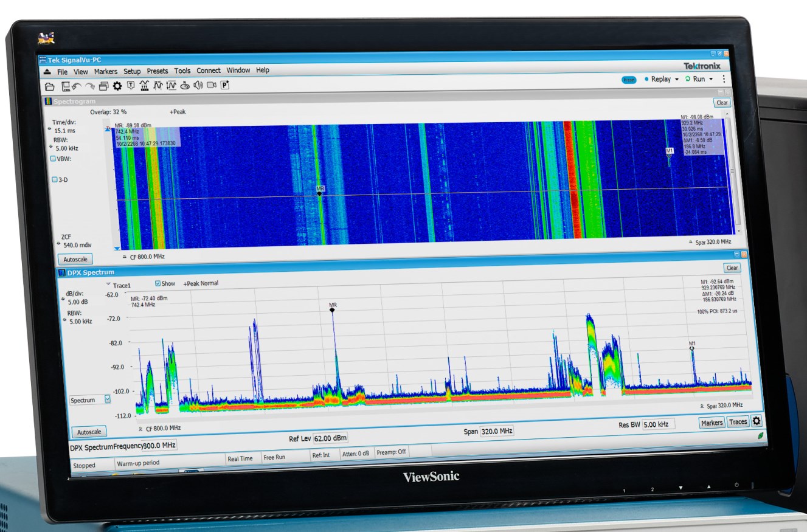Click the Span input field

[497, 431]
